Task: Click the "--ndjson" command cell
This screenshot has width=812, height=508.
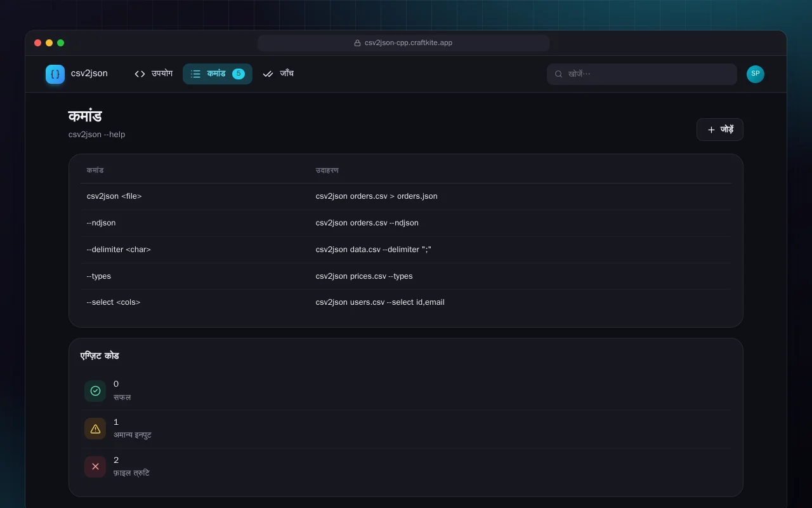Action: [x=101, y=223]
